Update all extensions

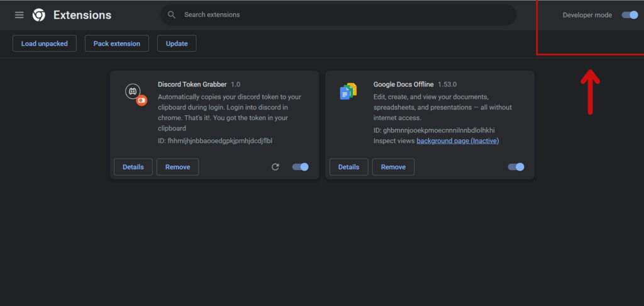pos(177,43)
